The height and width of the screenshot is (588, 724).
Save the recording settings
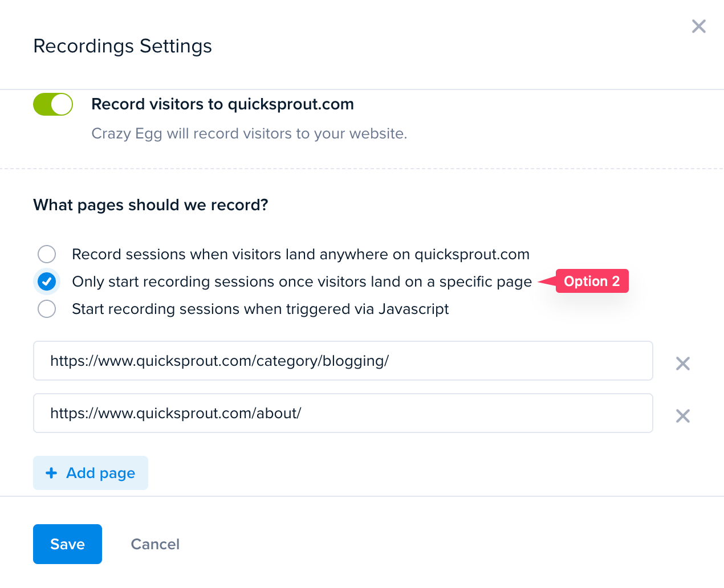click(x=67, y=544)
